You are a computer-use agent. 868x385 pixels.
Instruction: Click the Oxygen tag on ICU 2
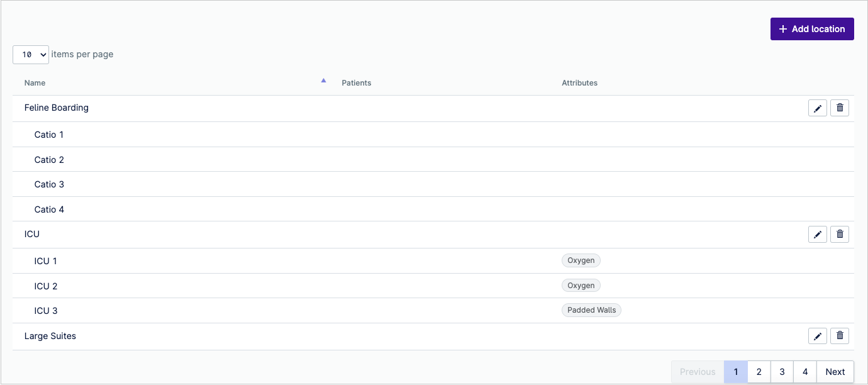coord(581,286)
